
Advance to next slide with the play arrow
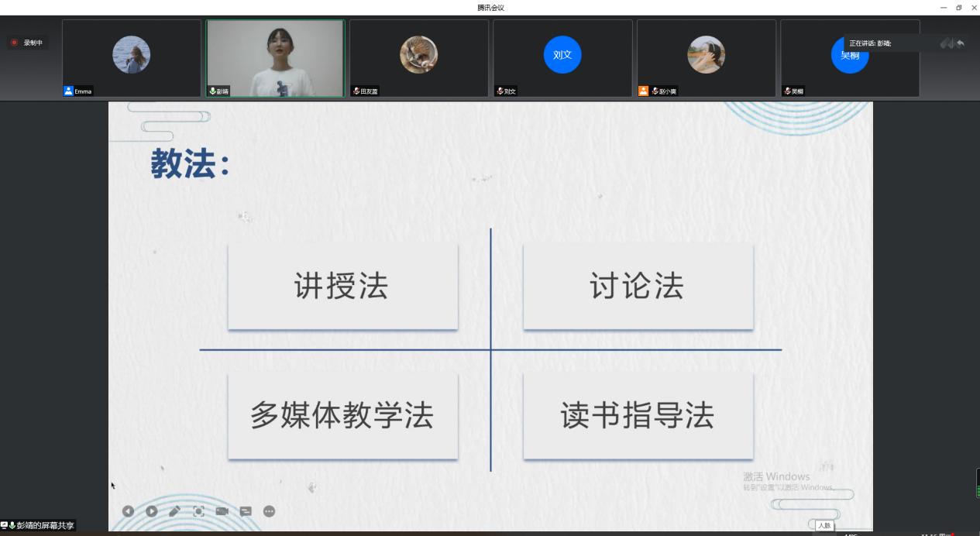(x=152, y=511)
